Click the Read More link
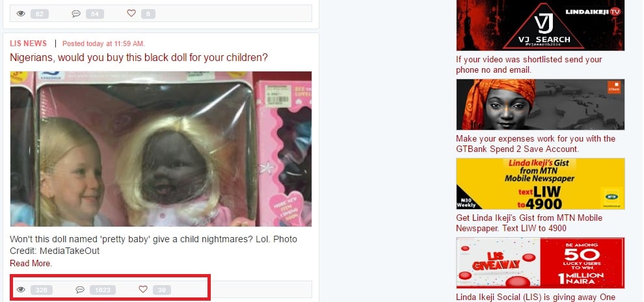 [x=31, y=264]
